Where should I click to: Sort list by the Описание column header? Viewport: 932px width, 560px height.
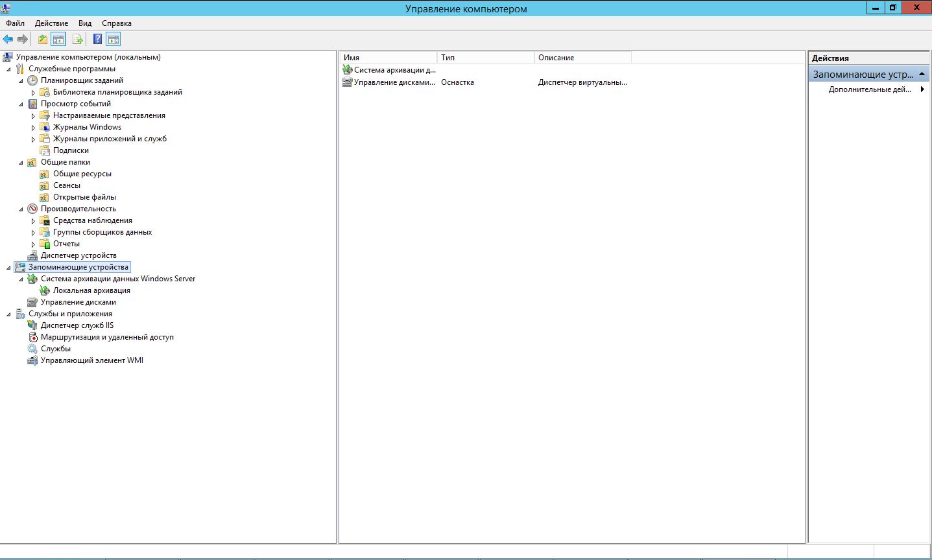coord(583,58)
